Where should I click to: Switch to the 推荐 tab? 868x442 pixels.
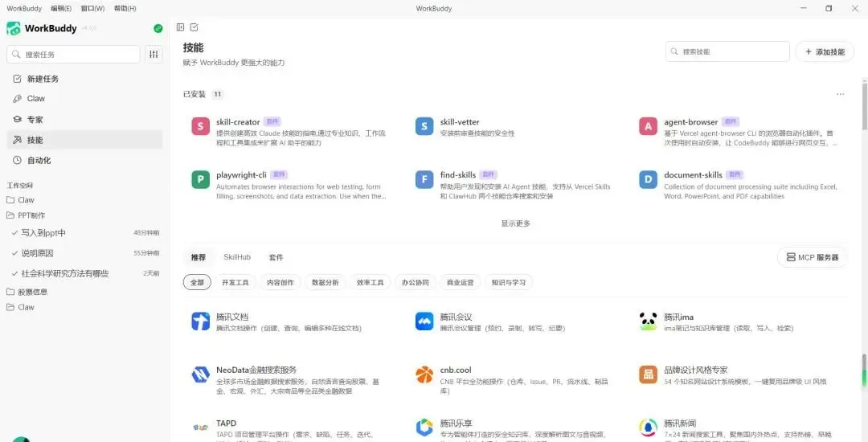(x=199, y=257)
